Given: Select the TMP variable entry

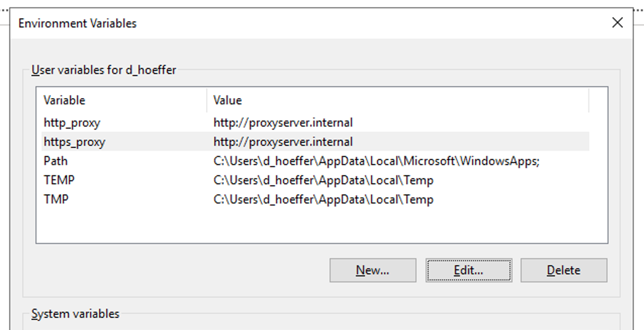Looking at the screenshot, I should pyautogui.click(x=56, y=199).
